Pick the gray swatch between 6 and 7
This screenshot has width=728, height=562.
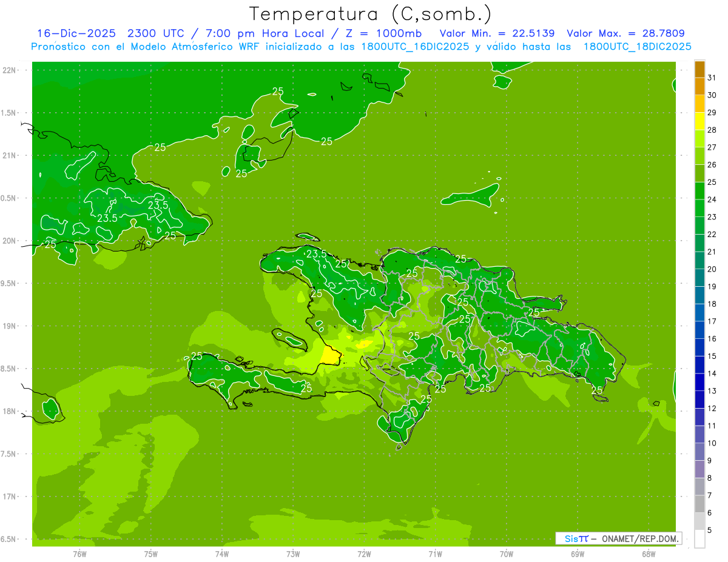click(699, 504)
